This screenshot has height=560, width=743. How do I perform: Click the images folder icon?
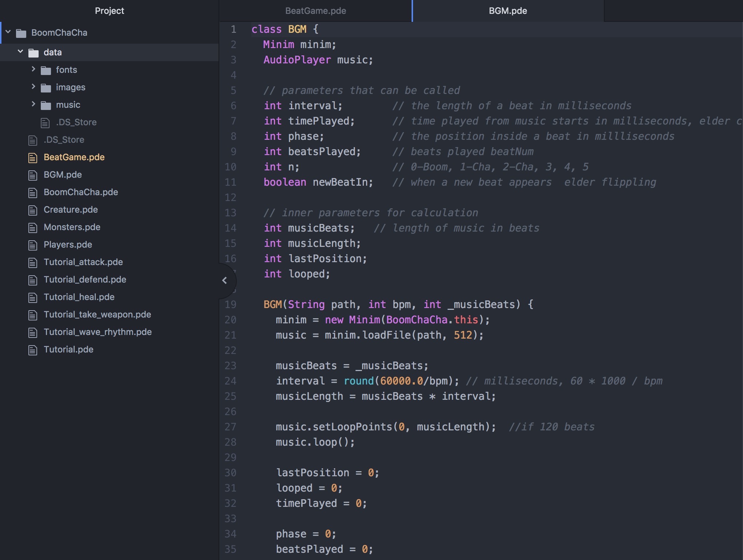[x=46, y=88]
